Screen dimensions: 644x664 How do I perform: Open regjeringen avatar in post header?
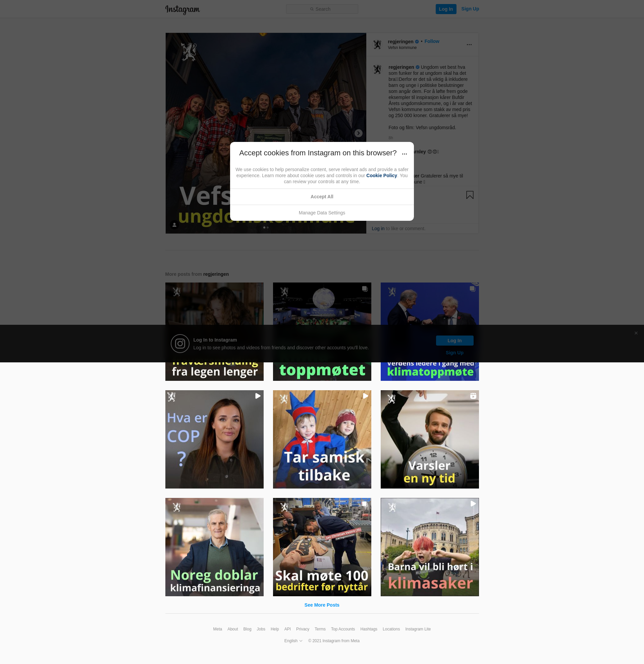click(377, 44)
